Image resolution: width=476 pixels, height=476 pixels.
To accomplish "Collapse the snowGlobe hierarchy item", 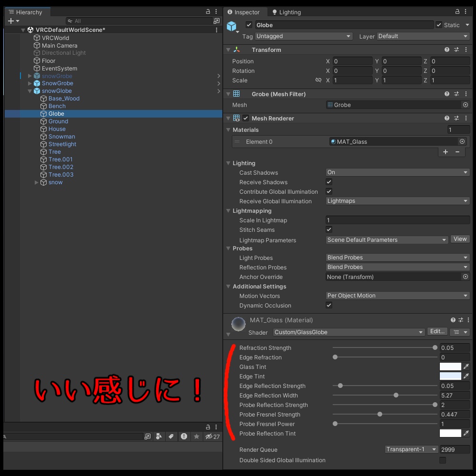I will (x=30, y=91).
